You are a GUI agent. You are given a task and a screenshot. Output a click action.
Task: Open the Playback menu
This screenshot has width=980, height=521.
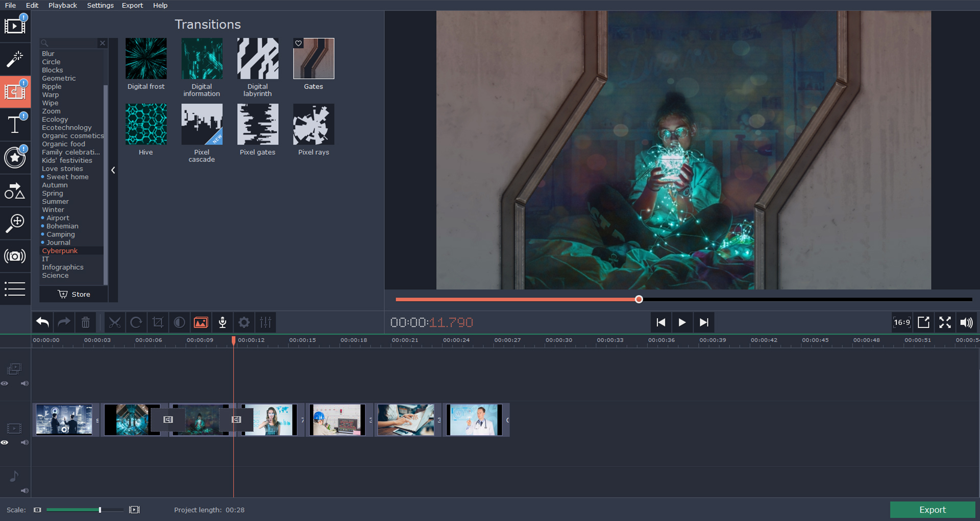62,5
